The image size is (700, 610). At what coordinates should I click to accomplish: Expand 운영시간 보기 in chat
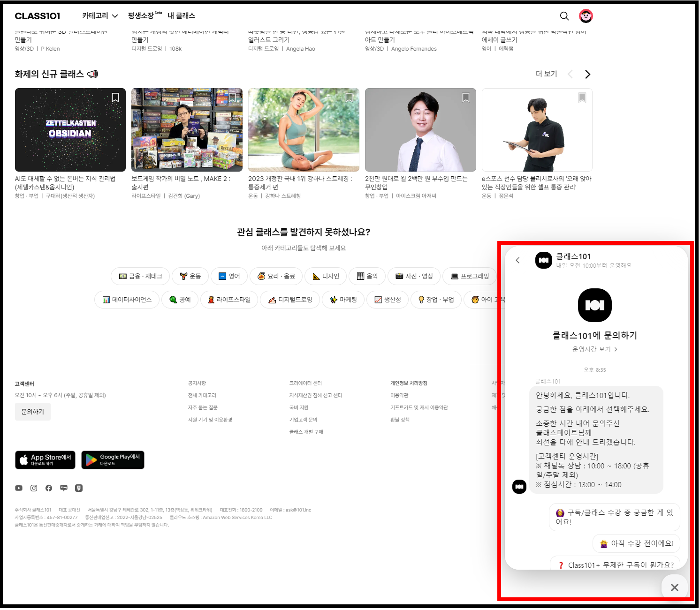[x=594, y=349]
